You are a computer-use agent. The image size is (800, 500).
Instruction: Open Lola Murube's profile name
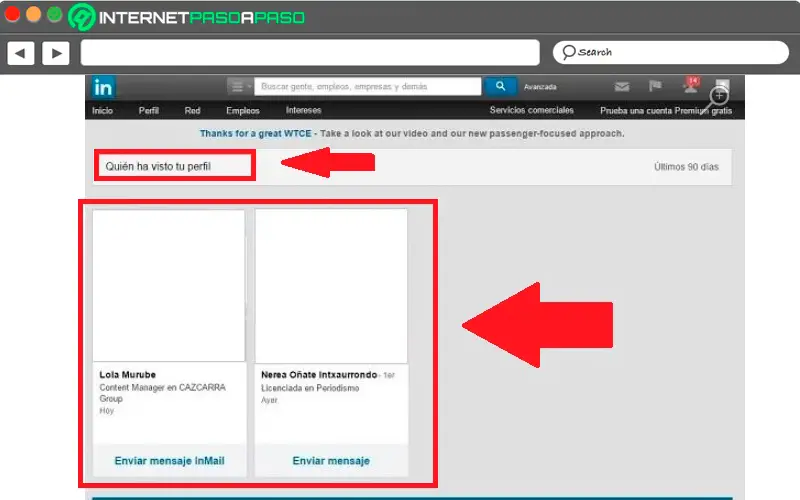tap(128, 374)
